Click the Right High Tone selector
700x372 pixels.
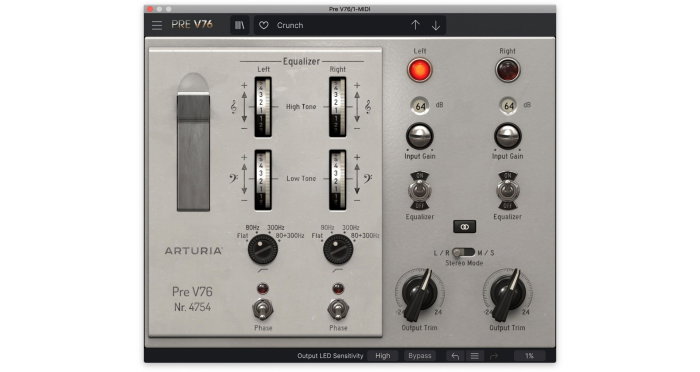tap(338, 107)
